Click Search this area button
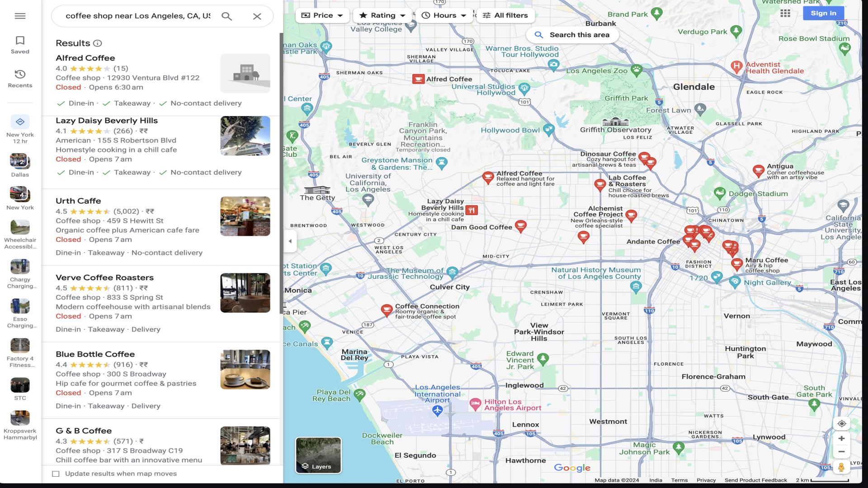868x488 pixels. [x=572, y=35]
